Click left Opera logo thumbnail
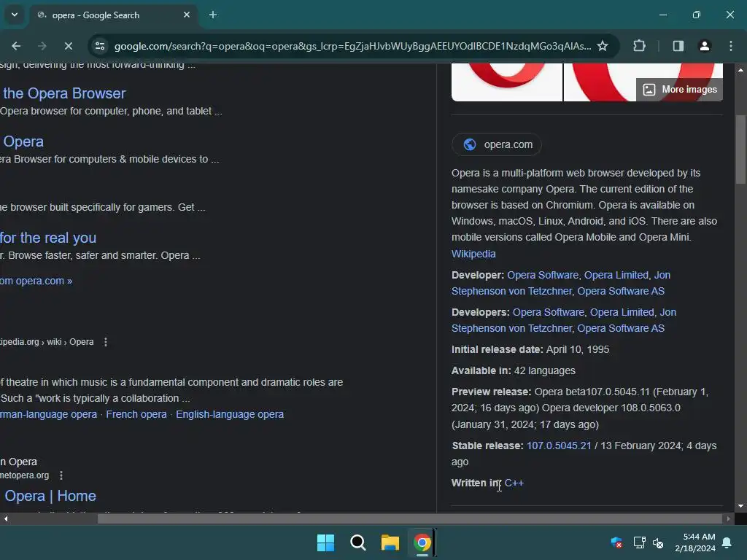This screenshot has height=560, width=747. pos(507,82)
